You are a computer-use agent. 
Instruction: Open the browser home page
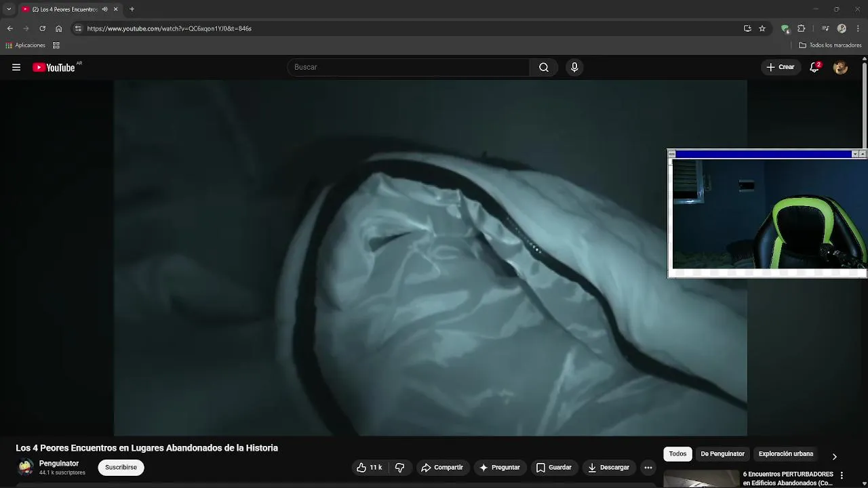59,28
